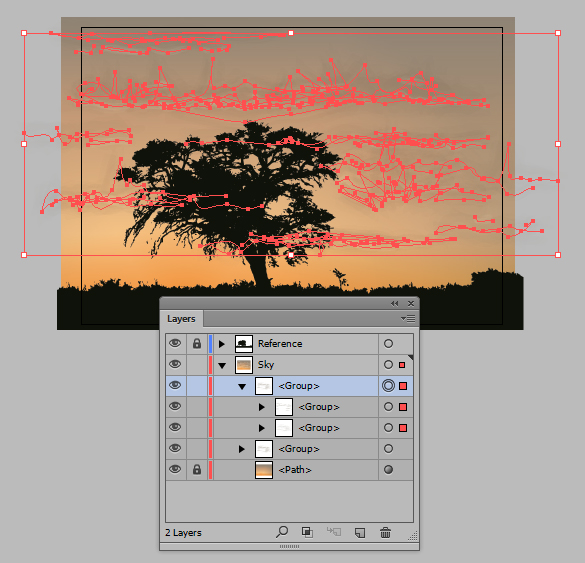Hide the Reference layer using eye icon
The height and width of the screenshot is (563, 585).
tap(175, 343)
